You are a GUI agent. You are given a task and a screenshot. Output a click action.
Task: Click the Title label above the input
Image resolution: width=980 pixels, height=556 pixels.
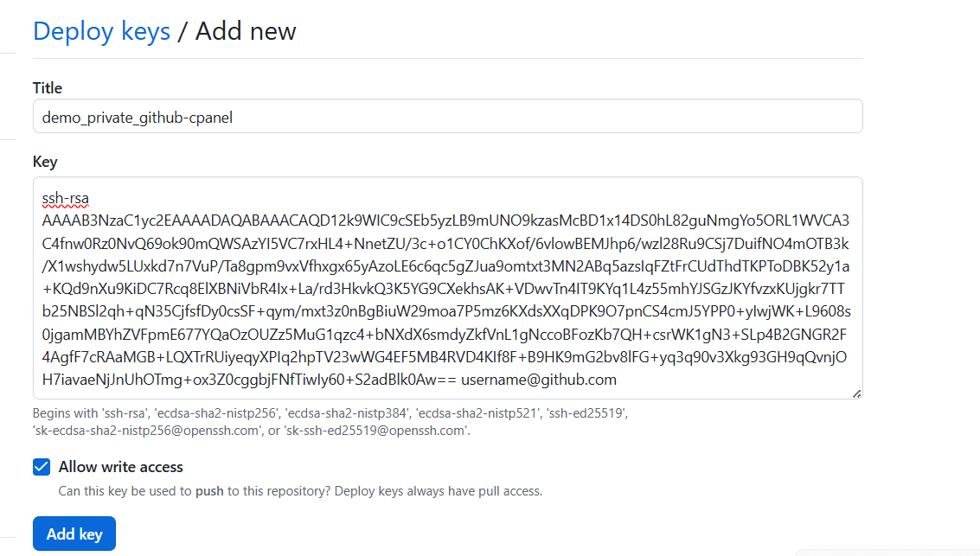(47, 88)
